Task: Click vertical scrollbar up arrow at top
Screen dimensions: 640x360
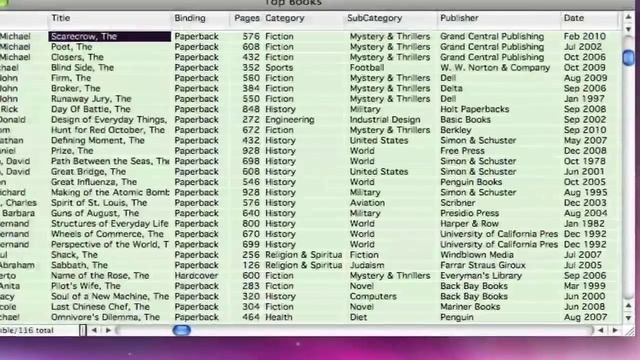Action: [628, 17]
